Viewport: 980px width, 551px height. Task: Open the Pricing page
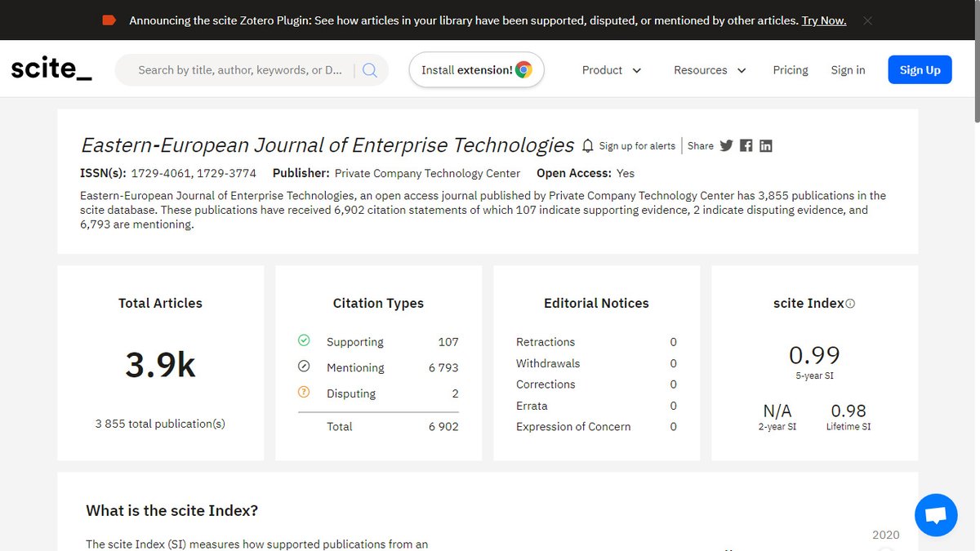pyautogui.click(x=791, y=70)
